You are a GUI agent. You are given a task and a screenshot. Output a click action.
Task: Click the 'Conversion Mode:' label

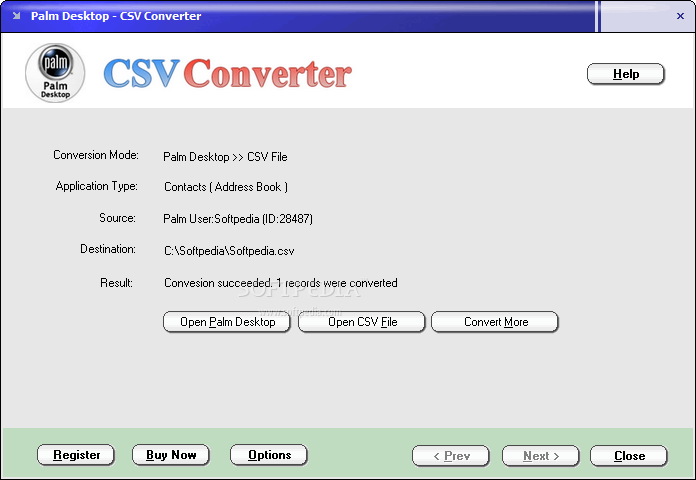click(96, 155)
